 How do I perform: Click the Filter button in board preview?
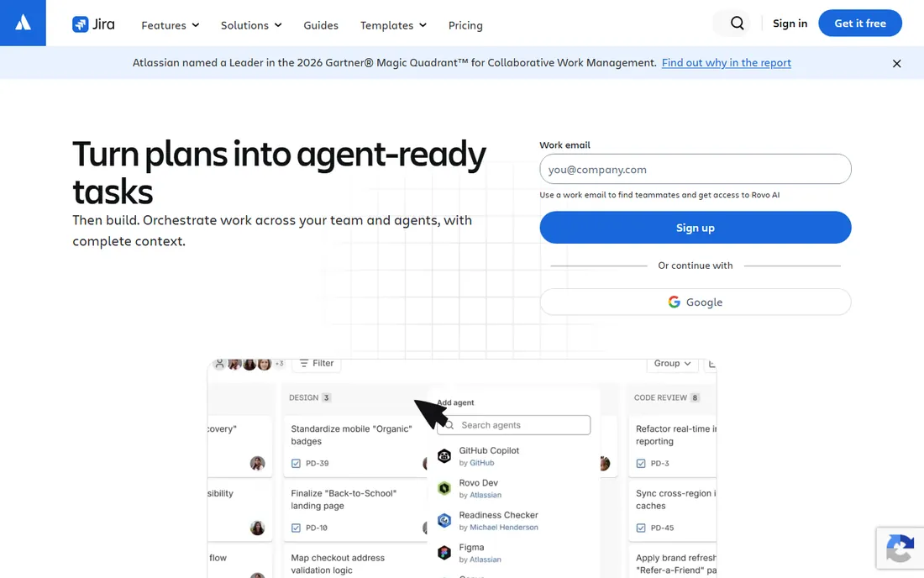(x=316, y=364)
